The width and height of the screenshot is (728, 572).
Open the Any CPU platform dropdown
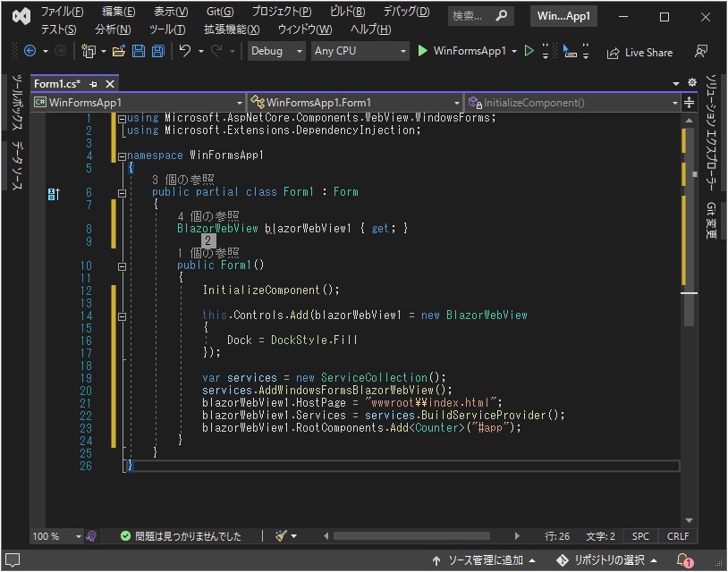(x=360, y=52)
